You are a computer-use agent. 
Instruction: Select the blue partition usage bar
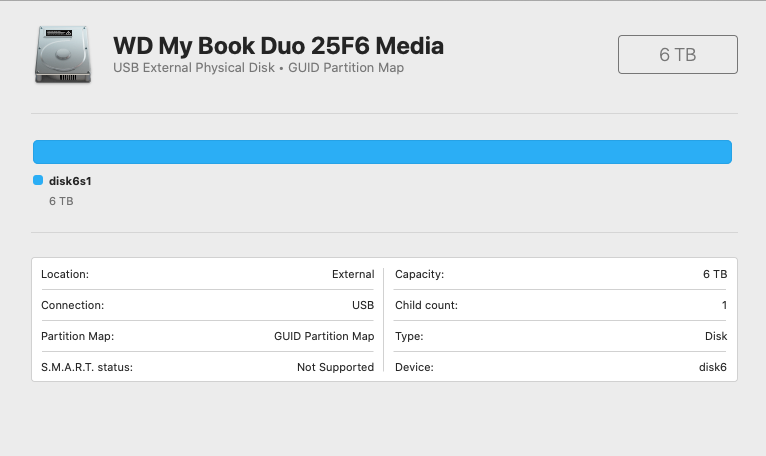(382, 152)
